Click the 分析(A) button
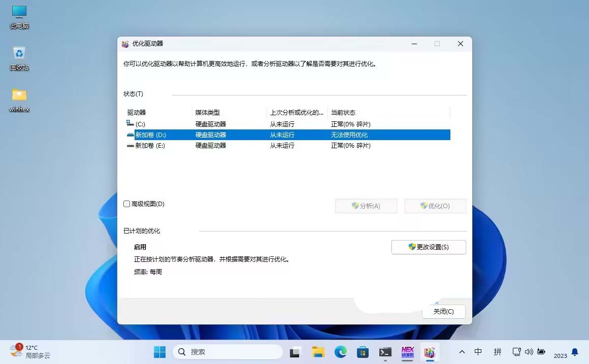Image resolution: width=589 pixels, height=364 pixels. tap(366, 206)
